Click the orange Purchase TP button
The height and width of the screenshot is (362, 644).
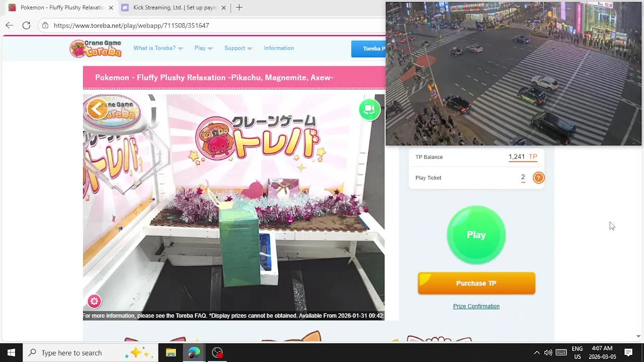476,283
